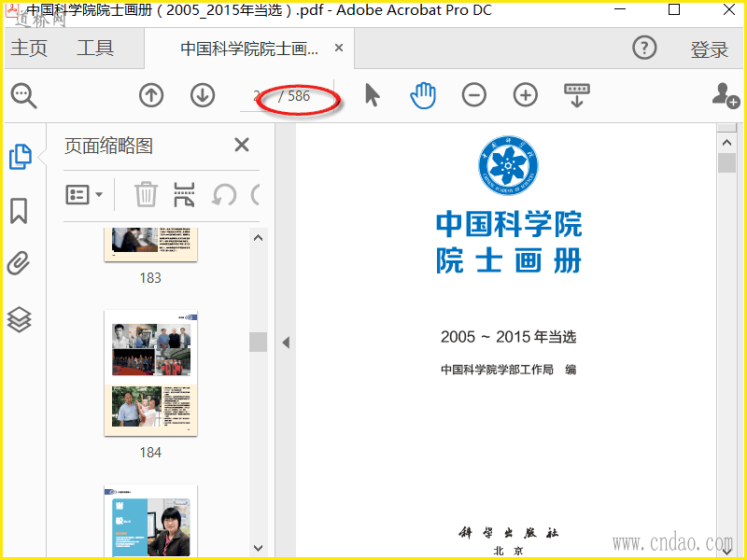747x560 pixels.
Task: Minimize the Acrobat window
Action: pyautogui.click(x=620, y=9)
